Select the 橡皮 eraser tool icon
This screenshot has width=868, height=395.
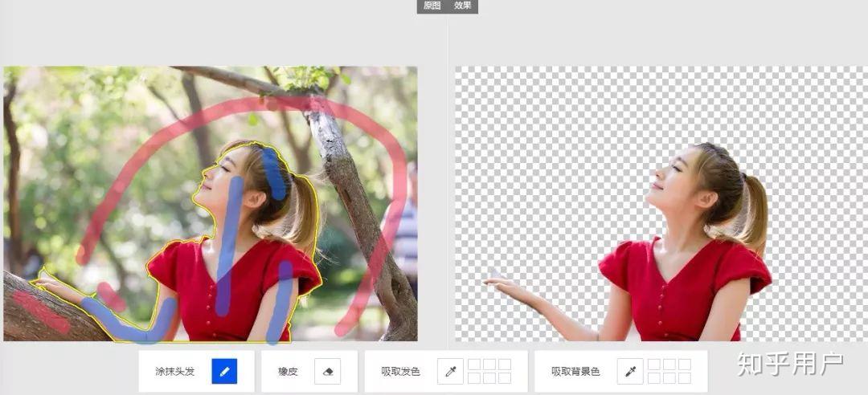327,371
